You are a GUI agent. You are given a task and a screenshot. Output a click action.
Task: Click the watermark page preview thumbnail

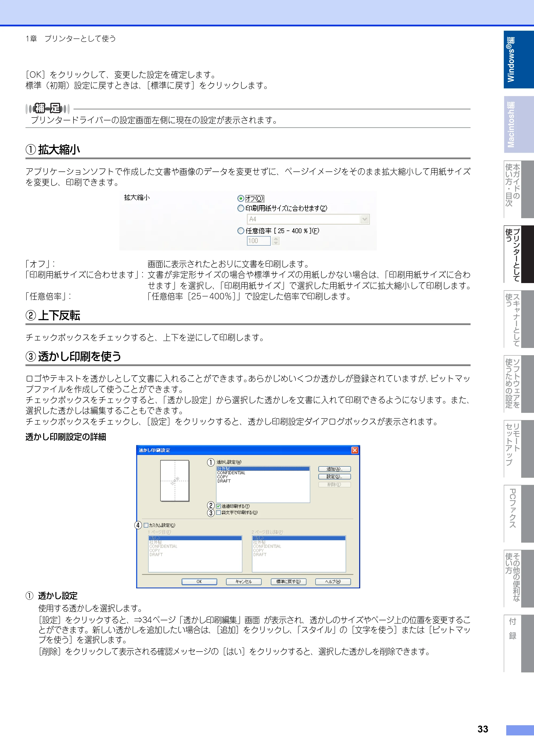pyautogui.click(x=175, y=481)
